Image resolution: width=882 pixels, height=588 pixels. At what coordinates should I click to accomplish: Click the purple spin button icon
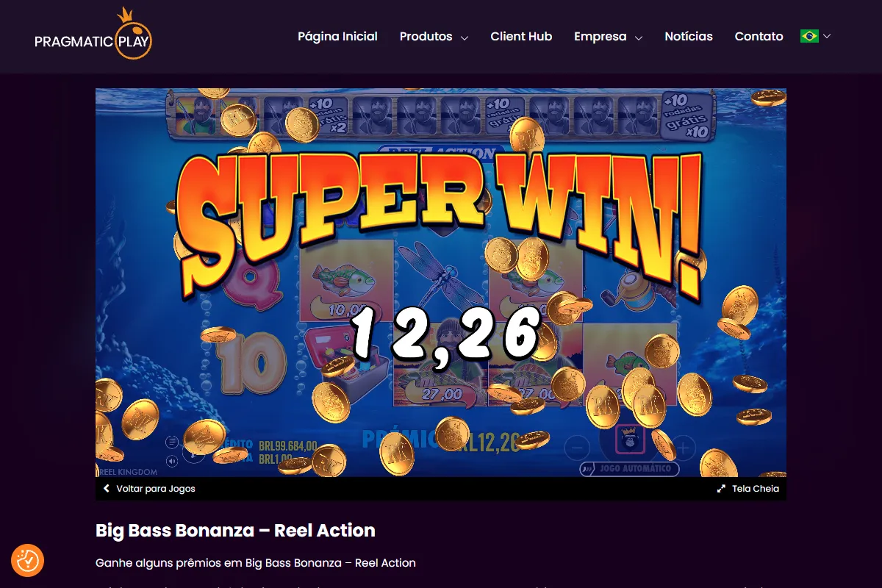(630, 439)
